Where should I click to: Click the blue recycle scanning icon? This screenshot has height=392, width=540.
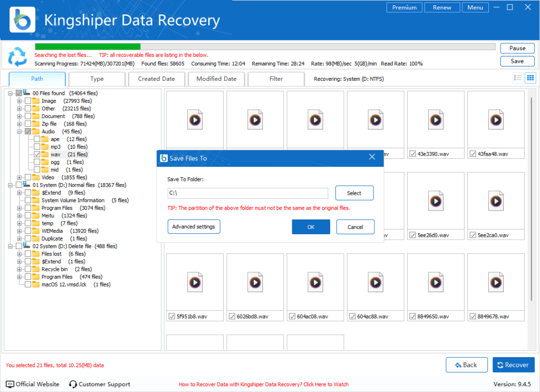pos(17,56)
